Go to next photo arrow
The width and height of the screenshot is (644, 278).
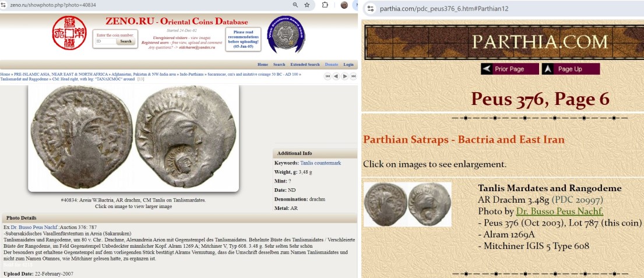(x=345, y=76)
